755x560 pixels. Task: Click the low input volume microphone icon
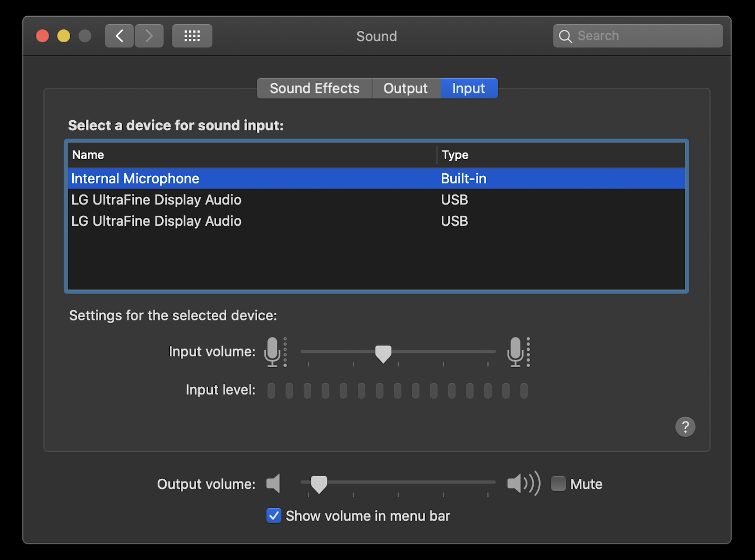tap(273, 351)
